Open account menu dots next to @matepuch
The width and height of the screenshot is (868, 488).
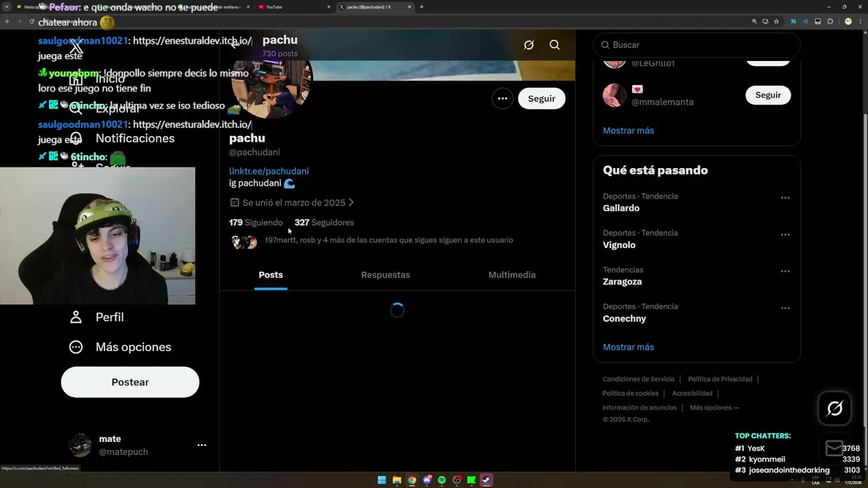click(x=201, y=445)
